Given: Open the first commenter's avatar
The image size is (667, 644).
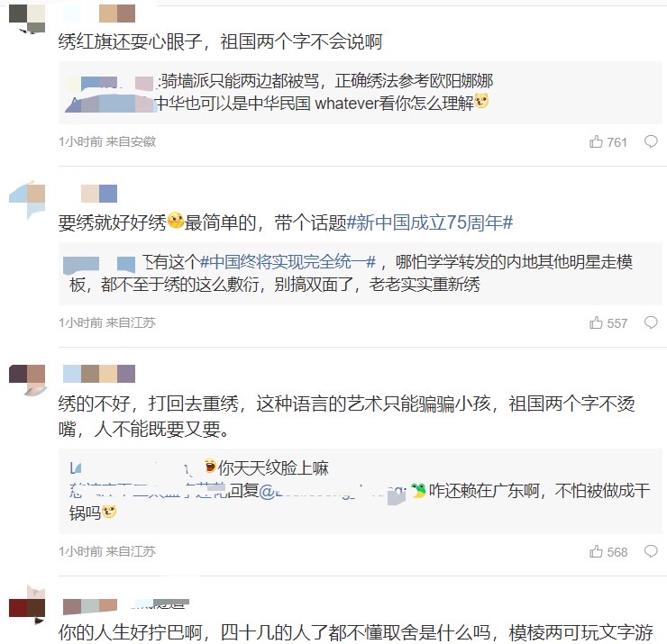Looking at the screenshot, I should 27,19.
